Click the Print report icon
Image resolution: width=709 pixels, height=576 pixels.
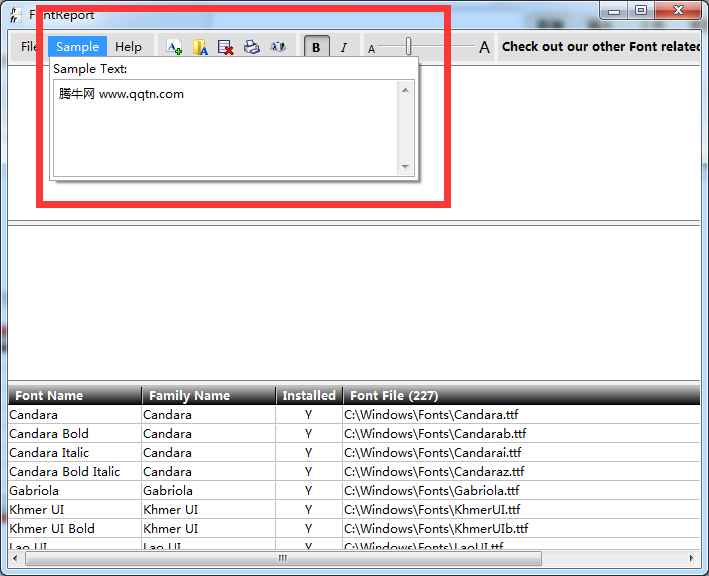252,47
